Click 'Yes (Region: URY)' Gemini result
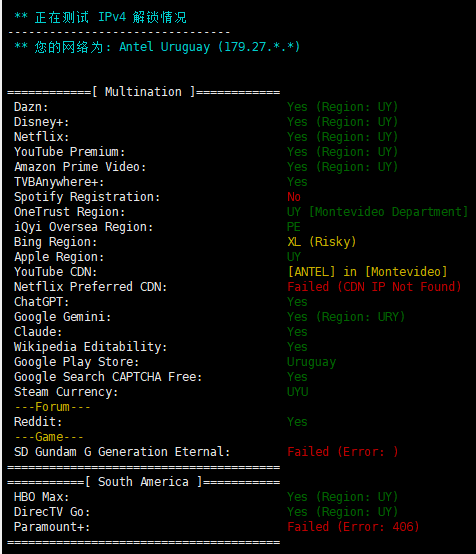Viewport: 476px width, 554px height. click(x=346, y=317)
